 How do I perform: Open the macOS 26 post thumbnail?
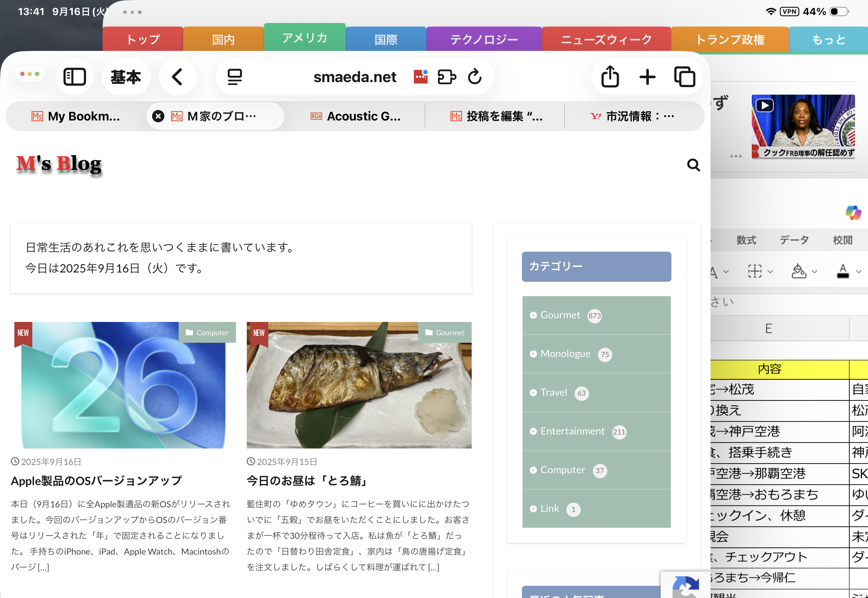pyautogui.click(x=123, y=385)
